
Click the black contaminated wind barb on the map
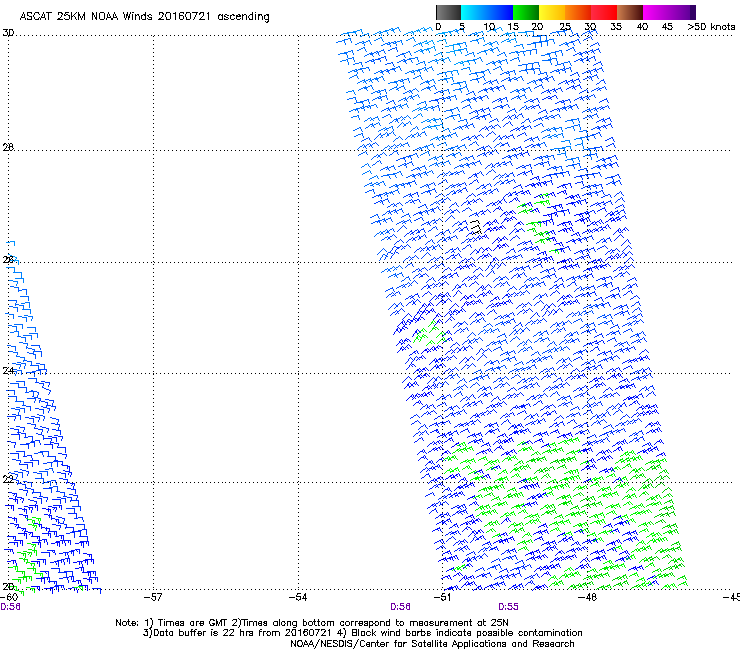476,227
